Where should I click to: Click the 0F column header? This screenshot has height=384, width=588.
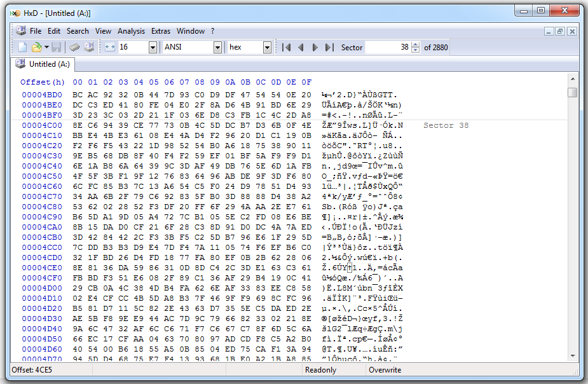click(x=306, y=82)
